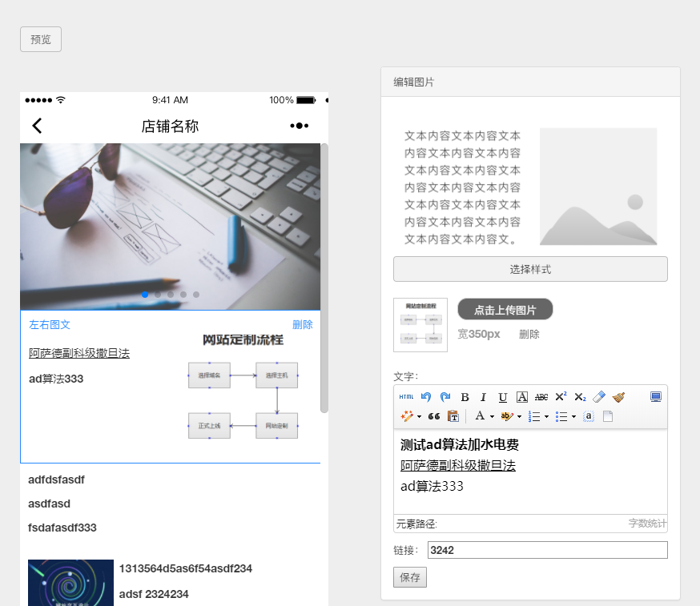Undo the last edit in text editor

[426, 397]
